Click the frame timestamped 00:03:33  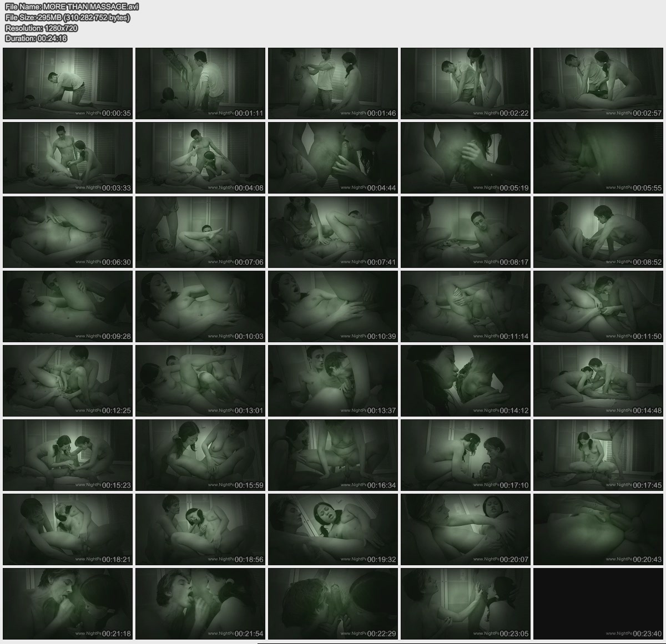68,158
